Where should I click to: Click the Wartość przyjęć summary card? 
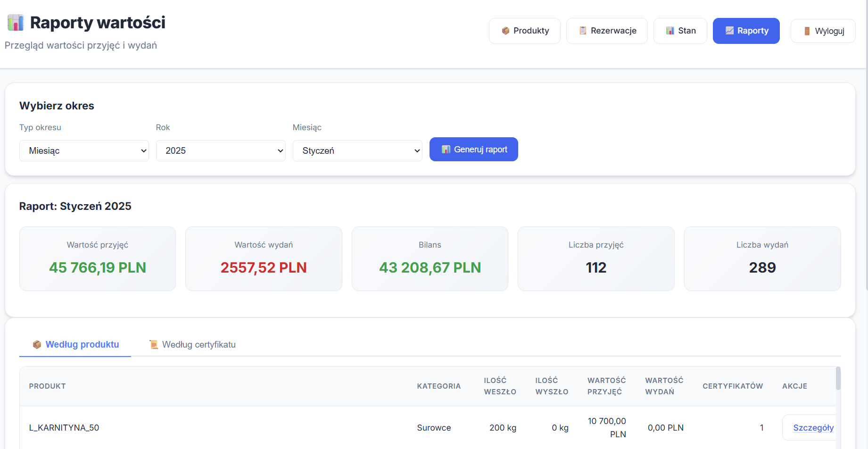pos(98,258)
